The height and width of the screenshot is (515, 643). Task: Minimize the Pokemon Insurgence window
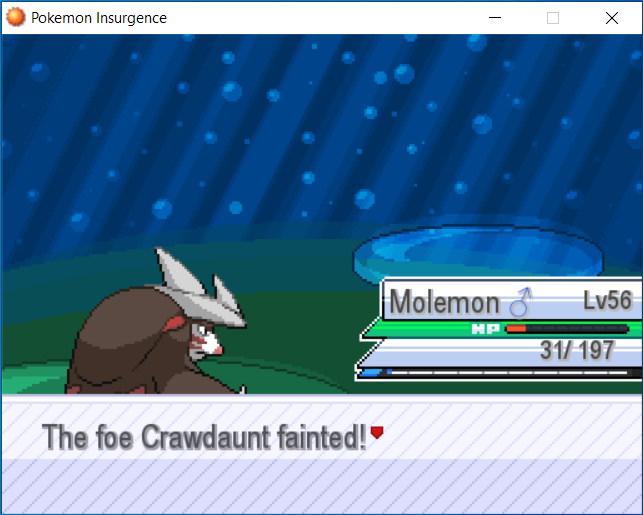[495, 18]
